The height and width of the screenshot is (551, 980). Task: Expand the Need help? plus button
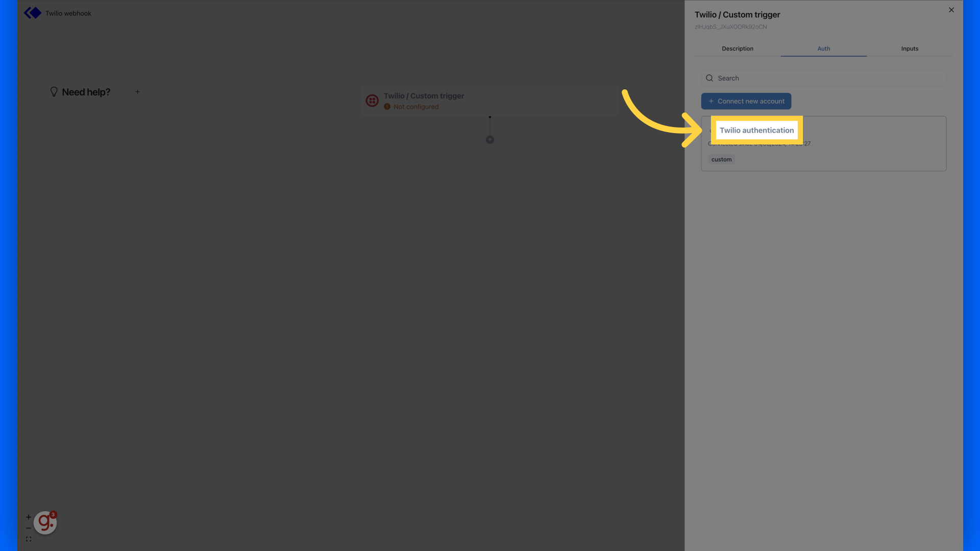[x=137, y=92]
